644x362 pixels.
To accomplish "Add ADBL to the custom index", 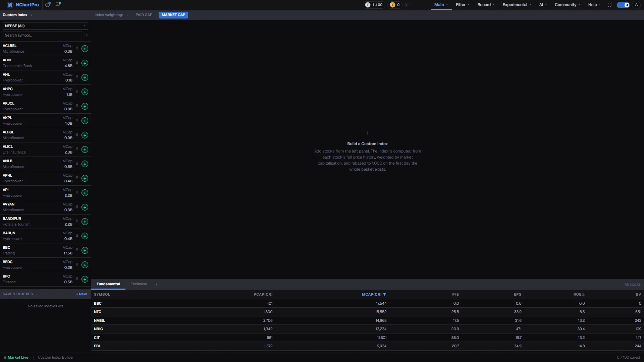I will [85, 63].
